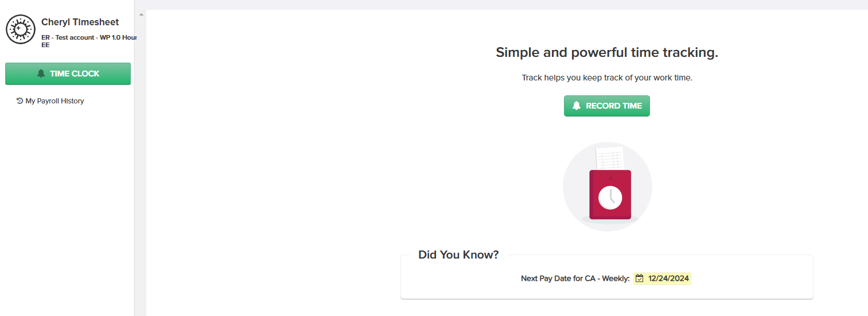Click the red time clock machine illustration

610,195
